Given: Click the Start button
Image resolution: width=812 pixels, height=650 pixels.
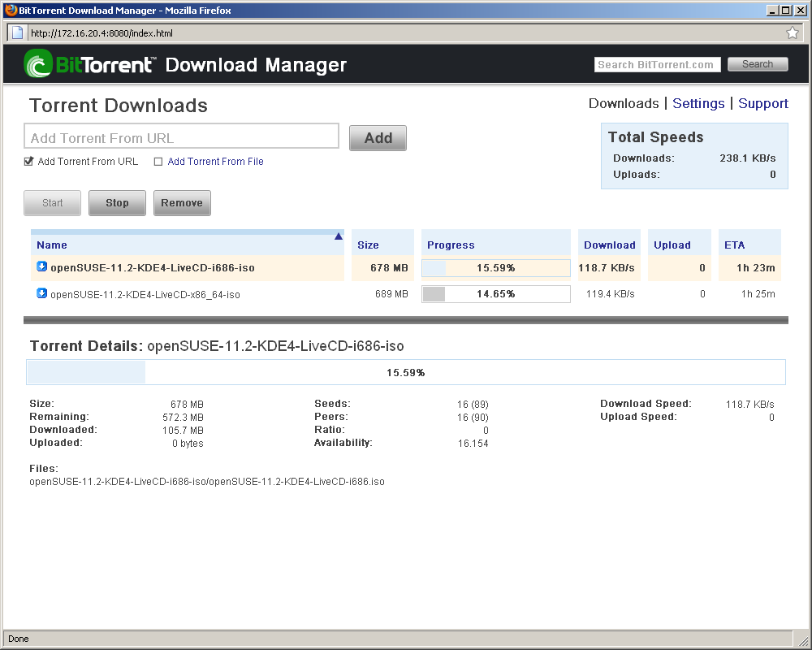Looking at the screenshot, I should tap(52, 202).
